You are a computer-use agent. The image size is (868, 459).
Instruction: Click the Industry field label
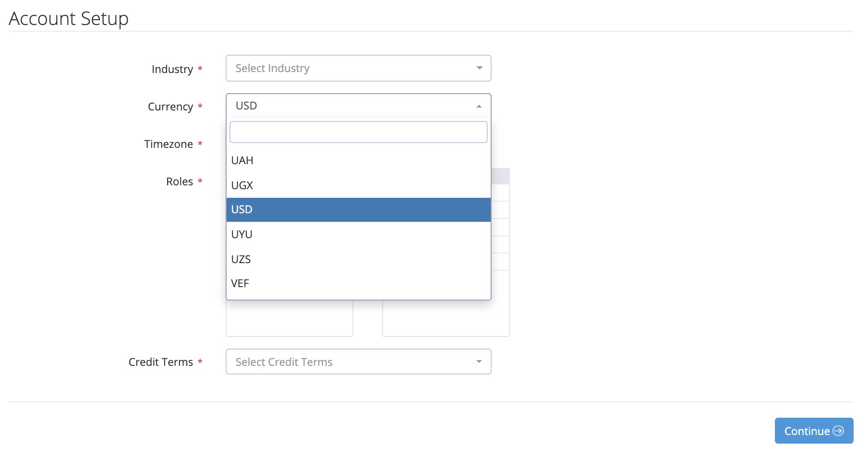pyautogui.click(x=172, y=69)
